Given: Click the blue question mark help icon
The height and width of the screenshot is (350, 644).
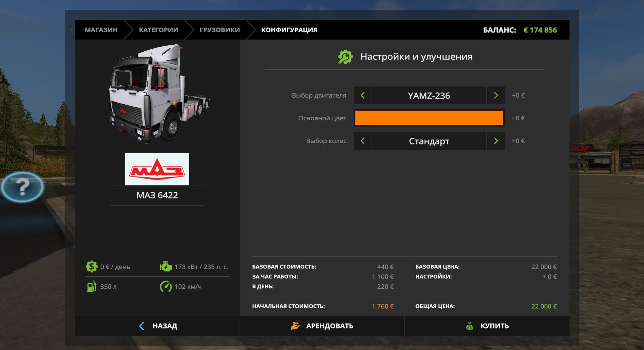Looking at the screenshot, I should pyautogui.click(x=22, y=187).
